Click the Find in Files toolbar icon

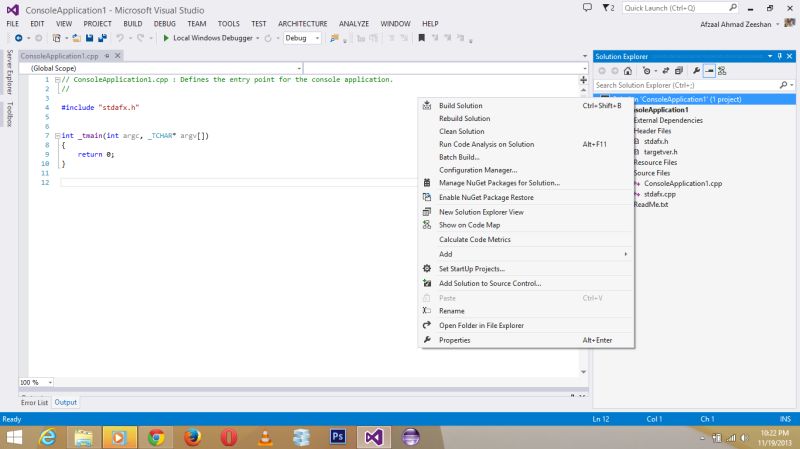[x=334, y=38]
